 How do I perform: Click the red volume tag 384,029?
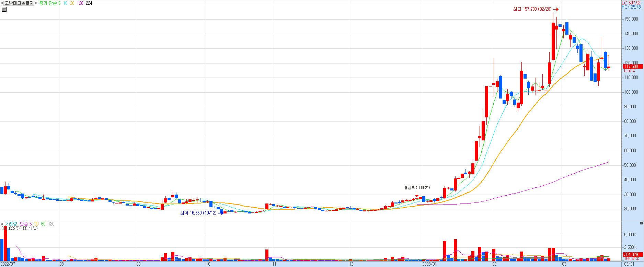coord(633,255)
